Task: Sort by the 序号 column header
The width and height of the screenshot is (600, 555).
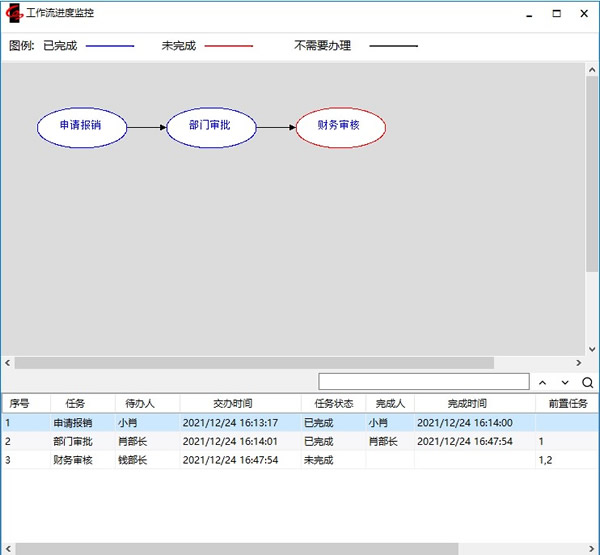Action: pos(21,403)
